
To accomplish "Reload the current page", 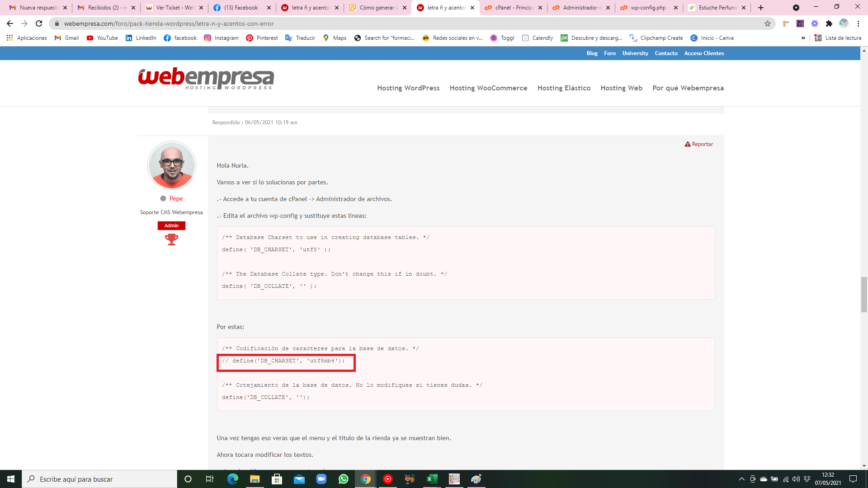I will [x=39, y=23].
